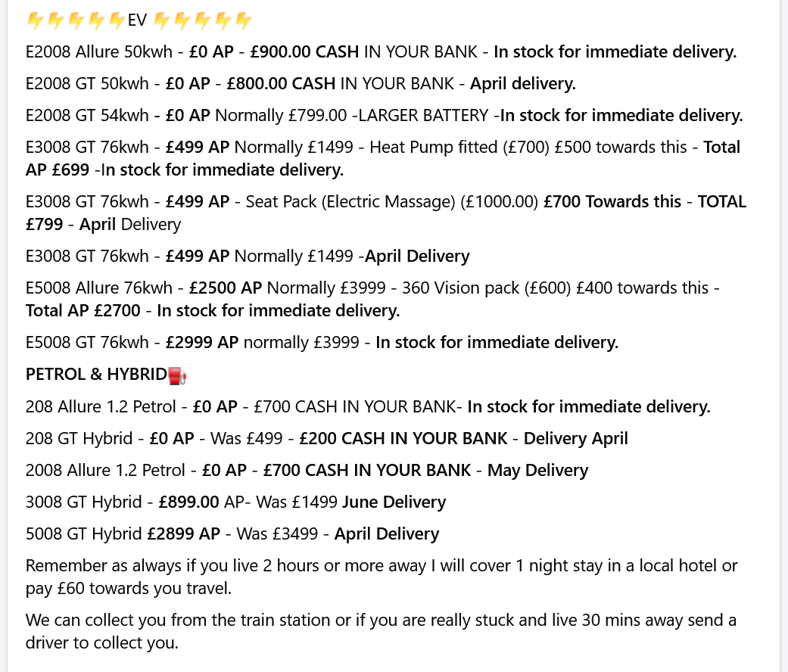This screenshot has height=672, width=788.
Task: Click the lightning bolt immediately left of EV
Action: coord(117,20)
